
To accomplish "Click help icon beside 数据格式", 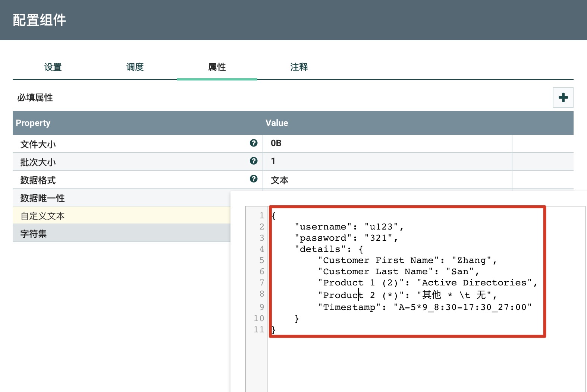I will (x=254, y=179).
